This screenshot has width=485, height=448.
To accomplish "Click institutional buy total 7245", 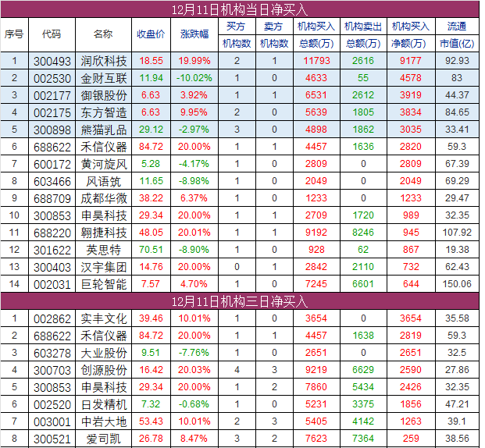I will point(316,284).
